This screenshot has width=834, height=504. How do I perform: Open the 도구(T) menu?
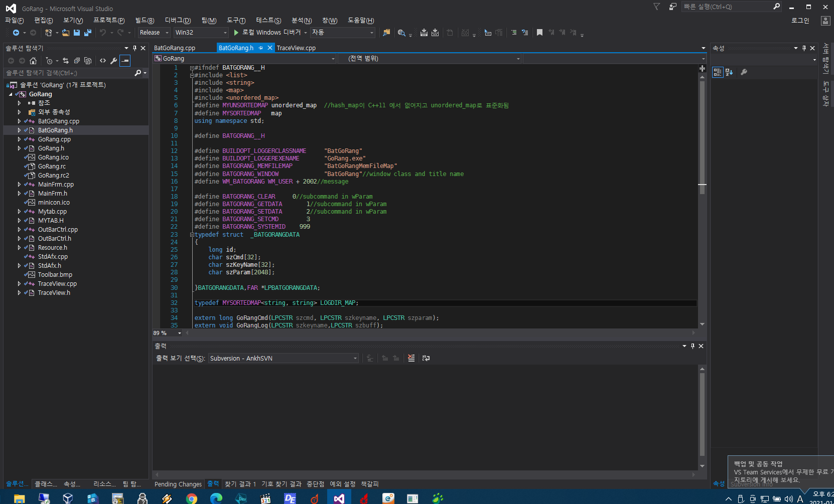coord(236,20)
